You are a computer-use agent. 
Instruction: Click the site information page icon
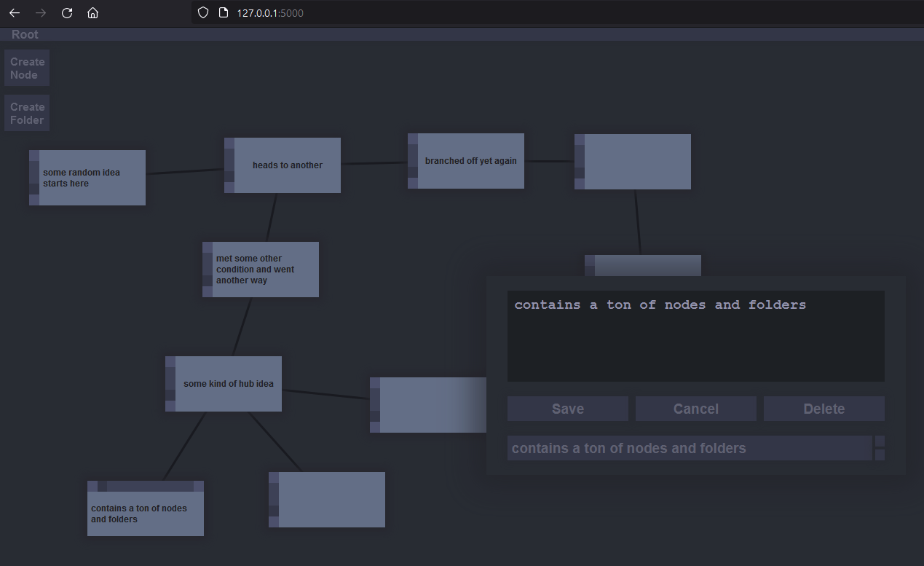click(224, 12)
